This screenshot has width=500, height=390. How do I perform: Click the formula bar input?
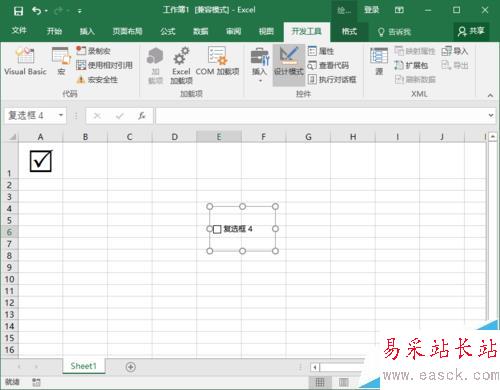coord(321,115)
